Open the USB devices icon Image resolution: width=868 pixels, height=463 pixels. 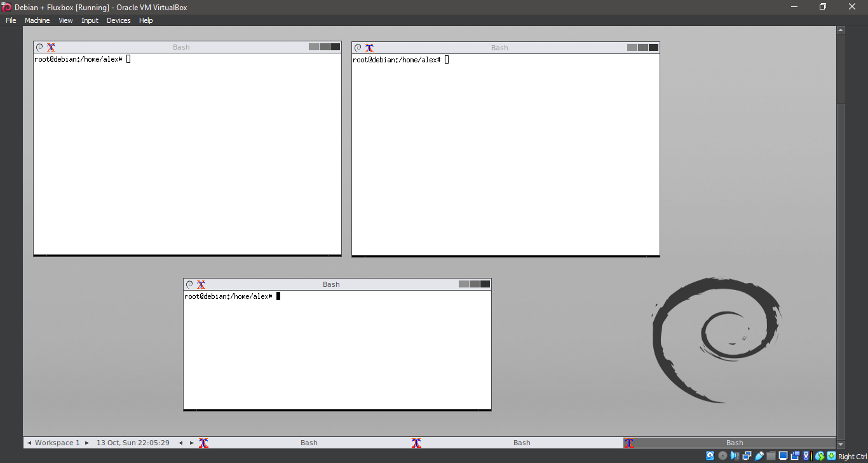click(759, 456)
